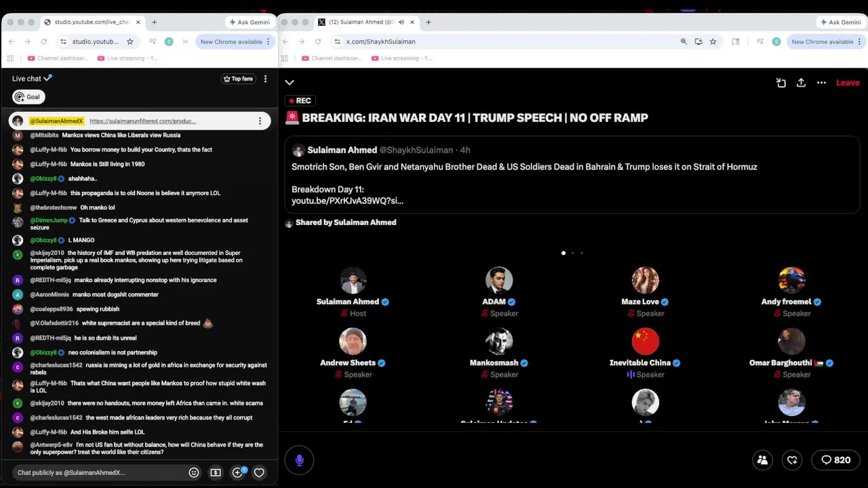Open site info icon in YouTube Studio address bar

click(63, 41)
